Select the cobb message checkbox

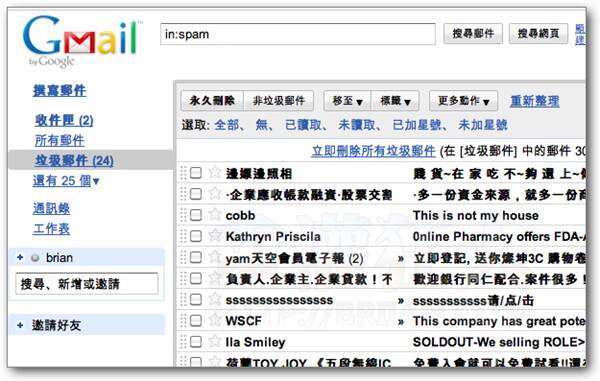click(x=196, y=215)
